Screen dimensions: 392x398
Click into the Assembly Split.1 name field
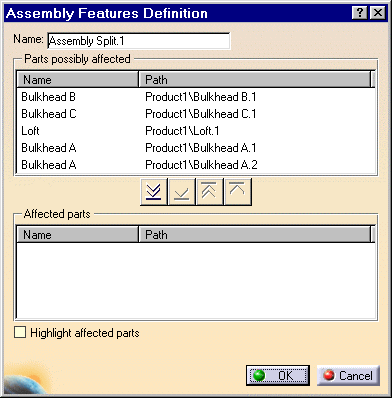coord(139,41)
